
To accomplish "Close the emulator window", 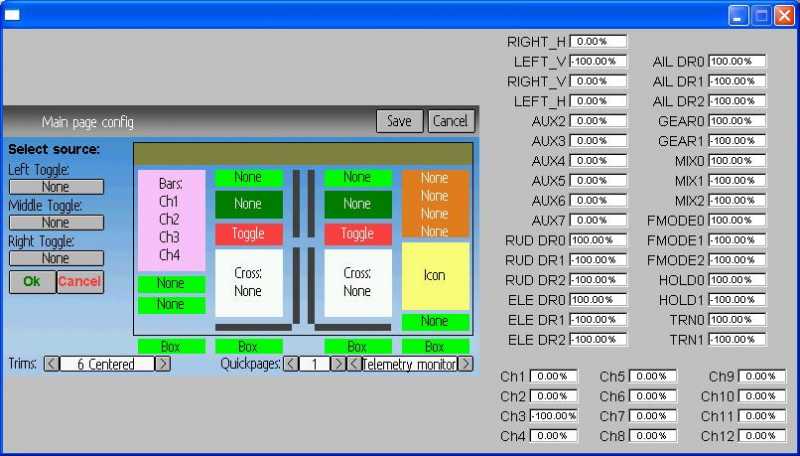I will pos(784,16).
